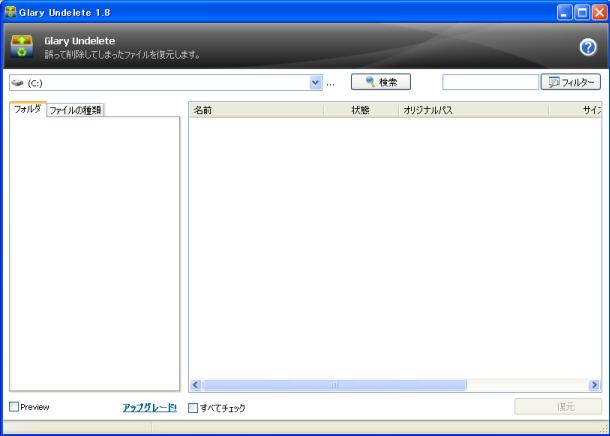Enable the Preview checkbox
610x436 pixels.
pos(14,407)
